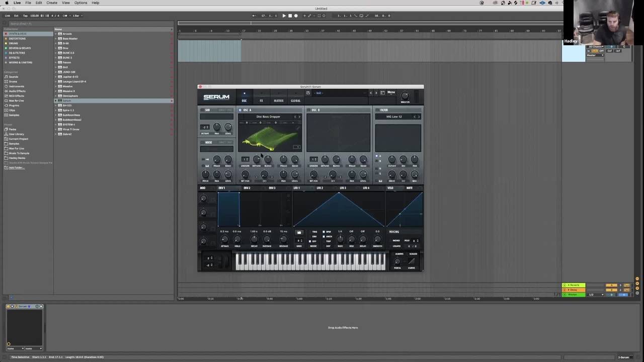Click the Add Folder icon in Places

(x=6, y=167)
